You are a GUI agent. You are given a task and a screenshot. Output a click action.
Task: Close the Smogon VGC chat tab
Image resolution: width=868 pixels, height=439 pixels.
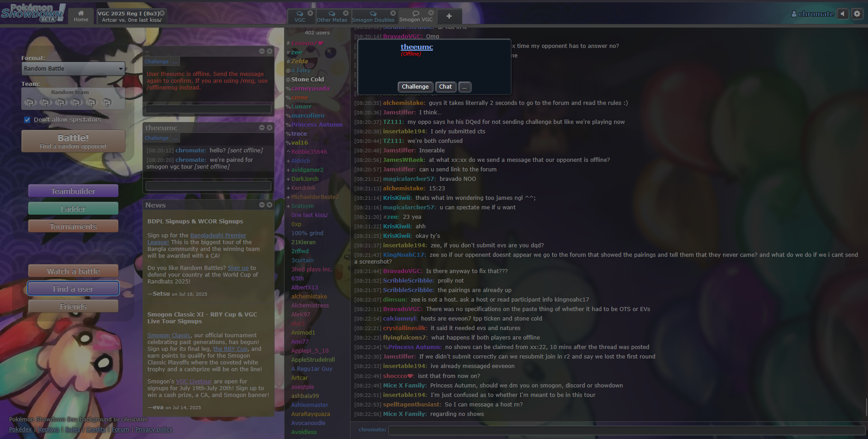(x=431, y=13)
